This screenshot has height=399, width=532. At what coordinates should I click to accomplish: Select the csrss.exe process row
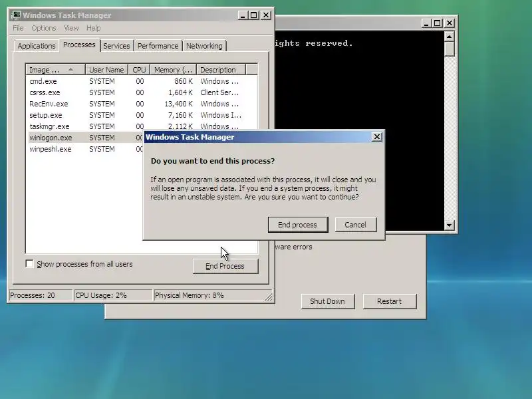pyautogui.click(x=142, y=92)
